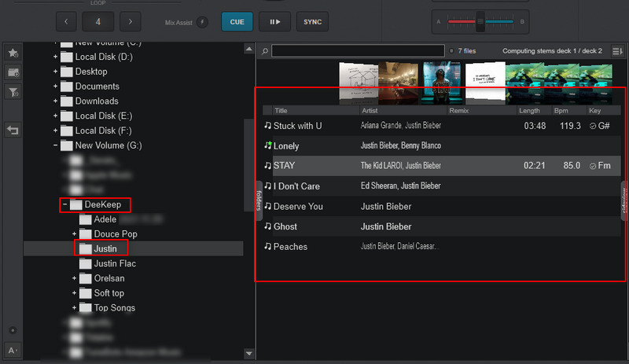This screenshot has height=364, width=629.
Task: Click the key check icon next to Fm
Action: tap(593, 166)
